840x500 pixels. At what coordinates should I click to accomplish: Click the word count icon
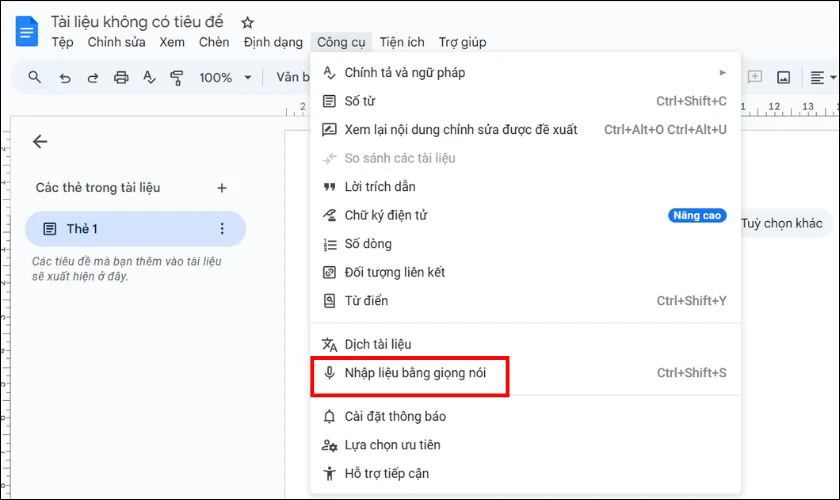point(329,101)
